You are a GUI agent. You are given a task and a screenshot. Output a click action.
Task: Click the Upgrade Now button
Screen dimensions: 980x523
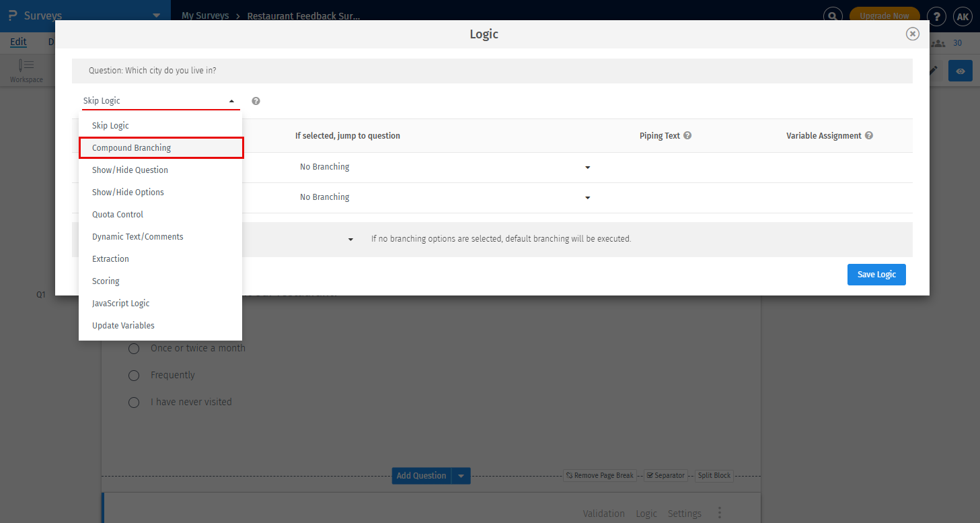884,13
